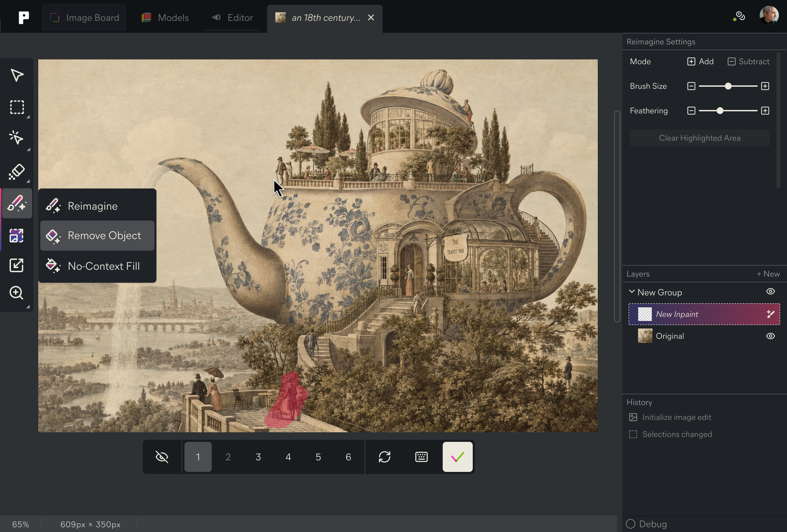Select the eraser tool in the toolbar
The height and width of the screenshot is (532, 787).
click(x=17, y=171)
